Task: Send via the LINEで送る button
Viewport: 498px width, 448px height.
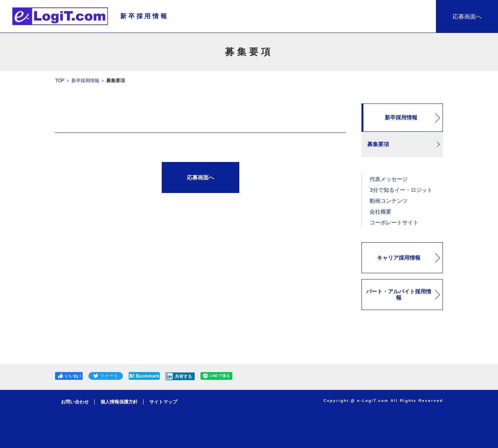Action: point(216,376)
